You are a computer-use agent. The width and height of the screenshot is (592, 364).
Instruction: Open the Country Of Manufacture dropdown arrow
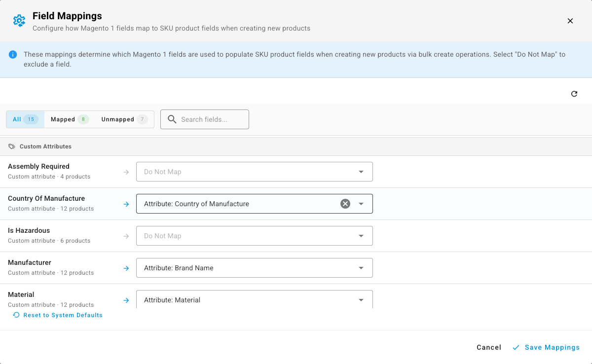point(361,204)
